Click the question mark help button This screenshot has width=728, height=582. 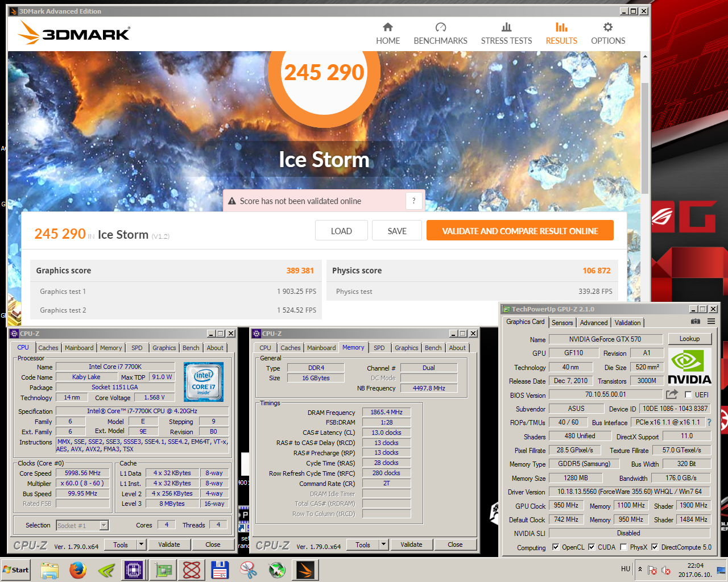click(x=414, y=201)
